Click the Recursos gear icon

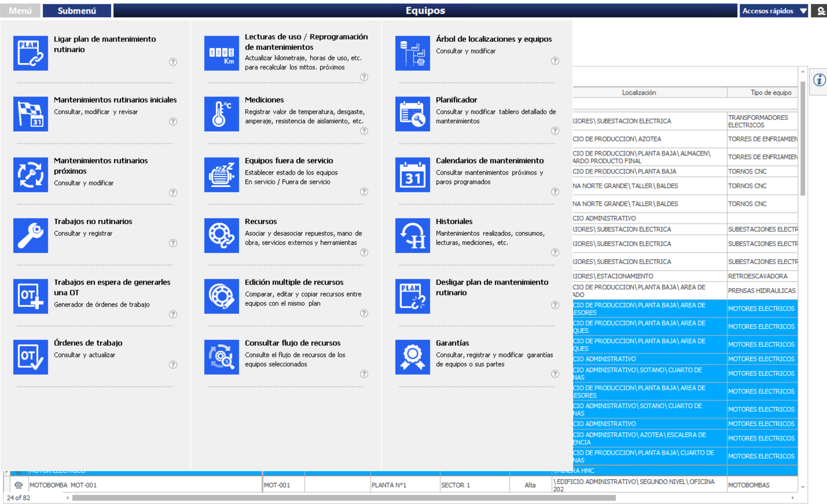[x=222, y=235]
